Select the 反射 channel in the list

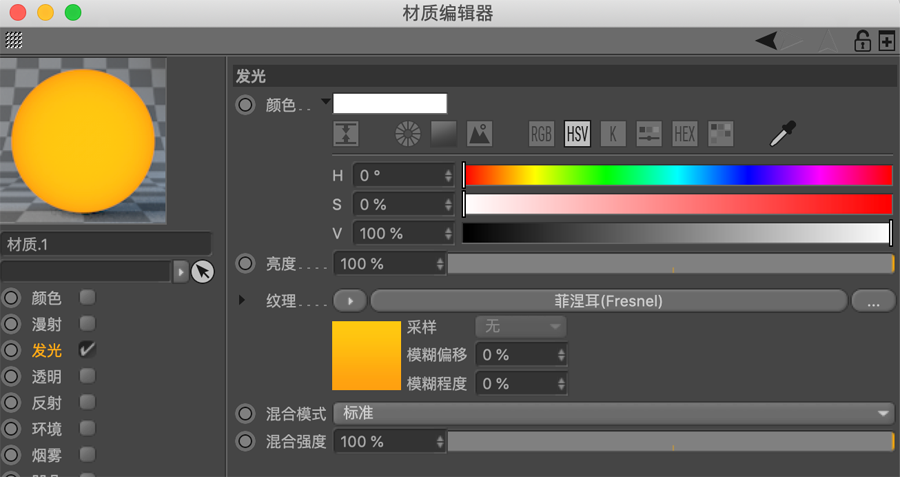coord(46,402)
